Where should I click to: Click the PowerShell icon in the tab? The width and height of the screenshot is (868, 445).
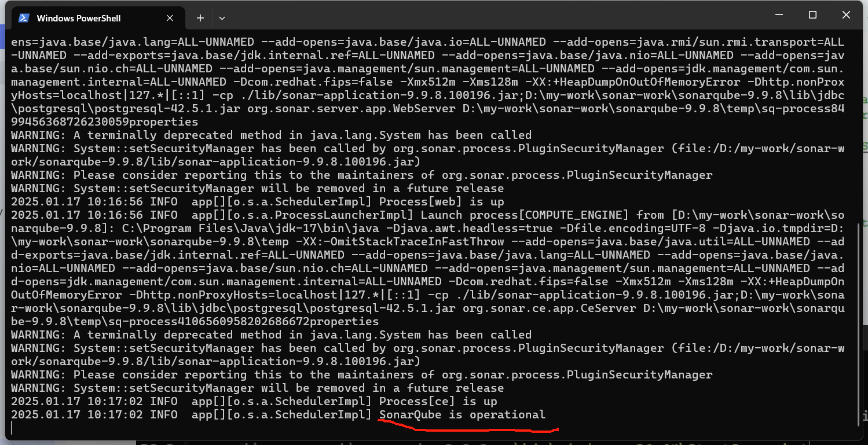coord(24,18)
